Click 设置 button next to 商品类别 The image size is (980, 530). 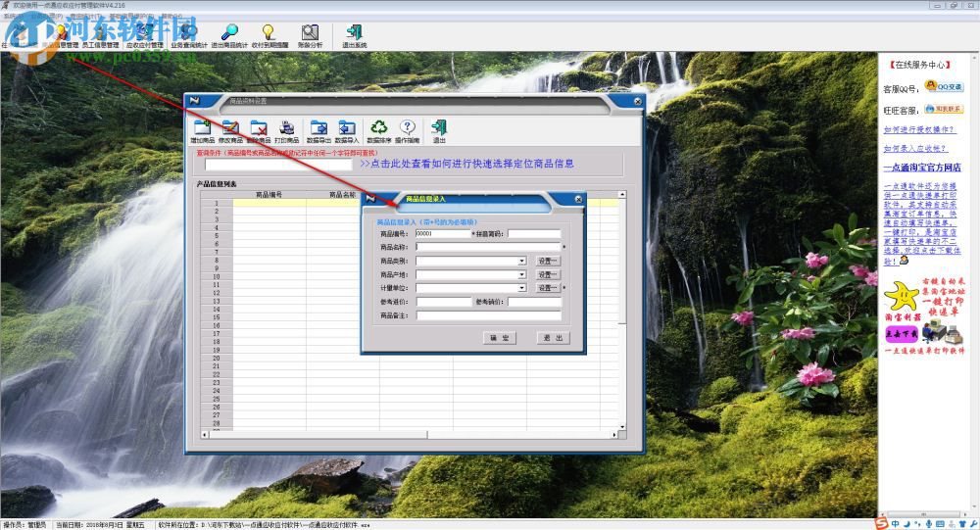[x=548, y=261]
